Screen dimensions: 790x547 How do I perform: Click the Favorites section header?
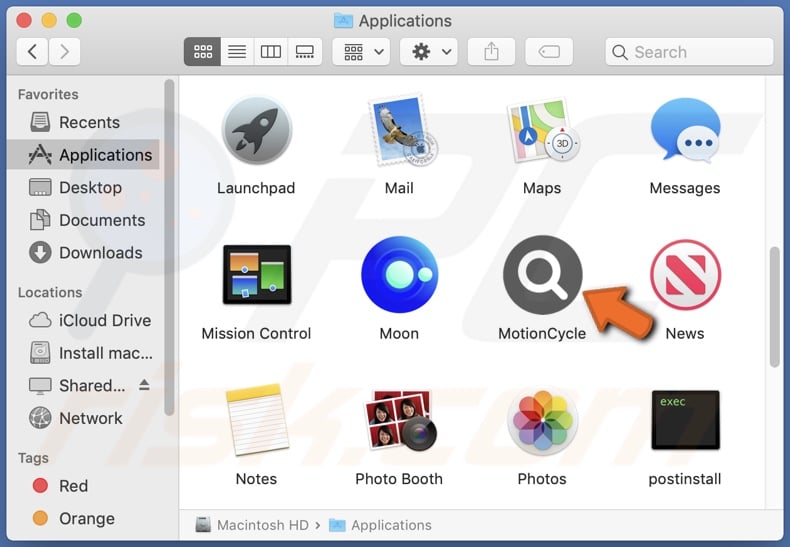tap(48, 94)
